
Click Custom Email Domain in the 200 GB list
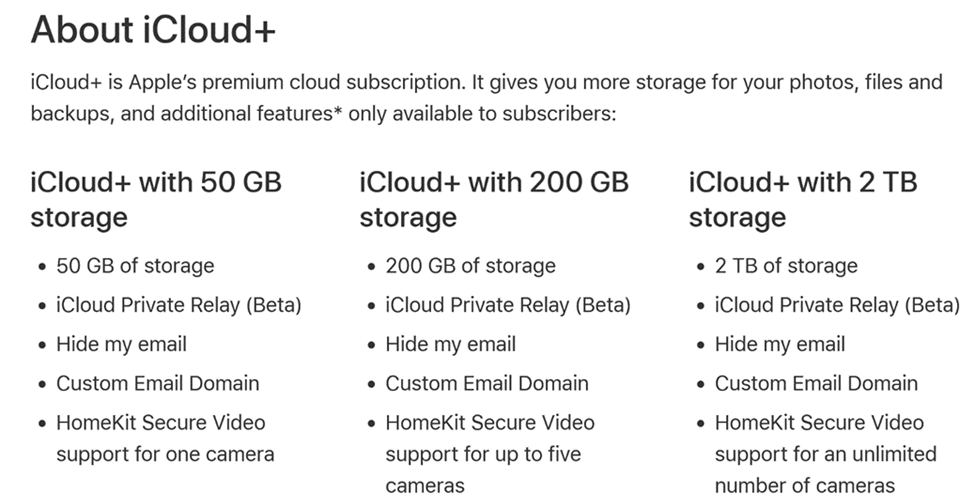(x=487, y=383)
